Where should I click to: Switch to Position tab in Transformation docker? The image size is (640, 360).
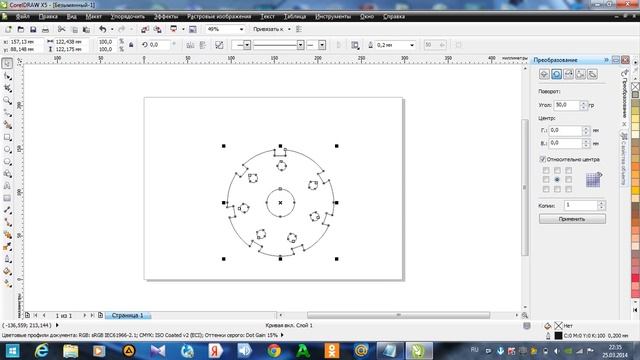tap(544, 74)
